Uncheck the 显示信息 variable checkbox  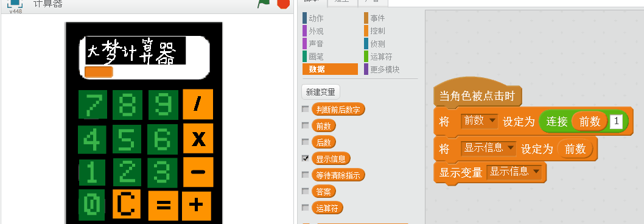[x=305, y=158]
